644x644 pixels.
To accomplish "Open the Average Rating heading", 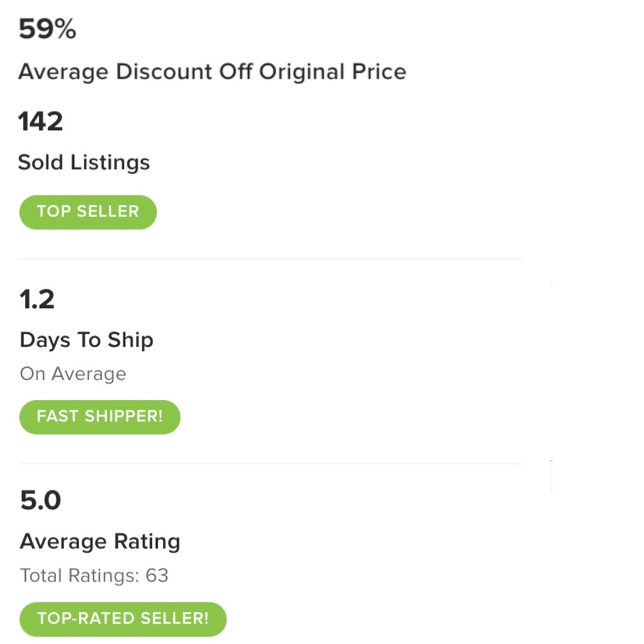I will (100, 542).
